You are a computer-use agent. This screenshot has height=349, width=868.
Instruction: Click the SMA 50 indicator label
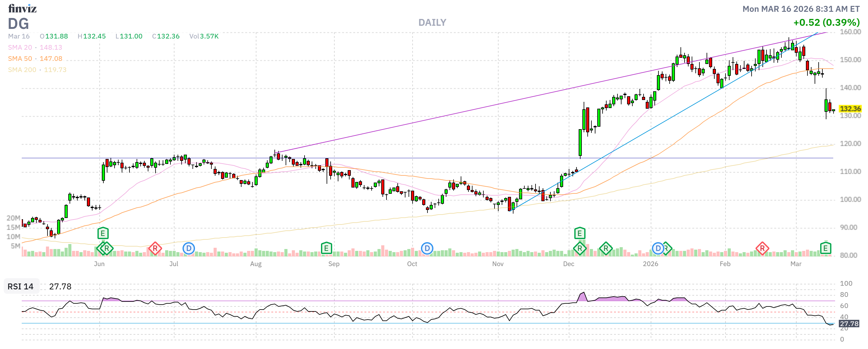point(20,59)
